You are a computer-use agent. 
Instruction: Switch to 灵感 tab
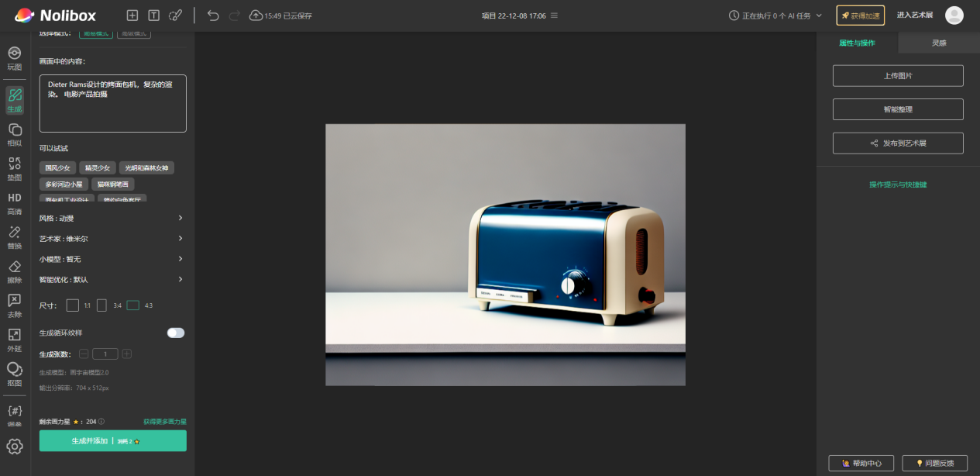[939, 43]
